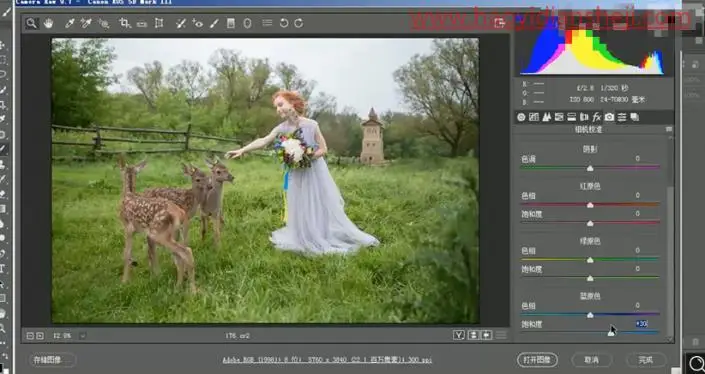This screenshot has width=705, height=374.
Task: Open the Camera Calibration panel flyout menu
Action: click(x=669, y=129)
